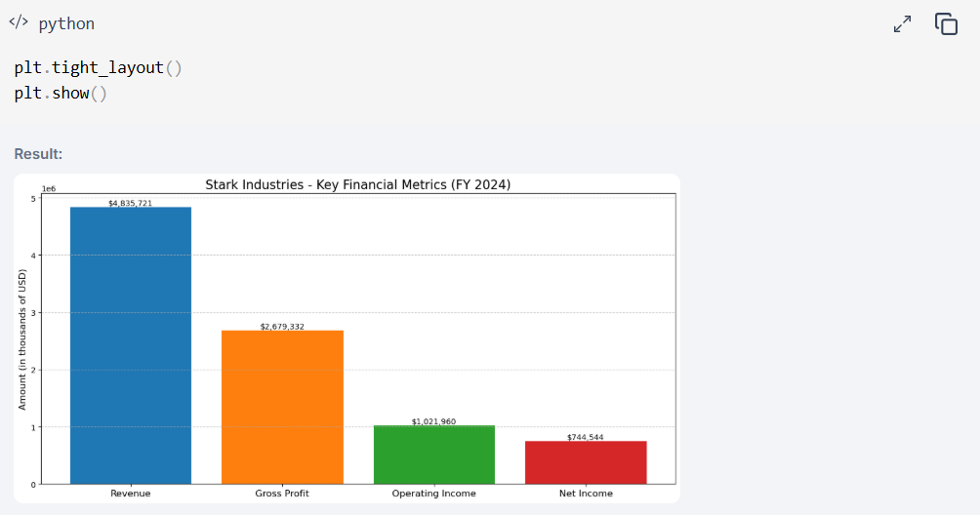This screenshot has height=515, width=980.
Task: Click the Operating Income x-axis label
Action: coord(434,494)
